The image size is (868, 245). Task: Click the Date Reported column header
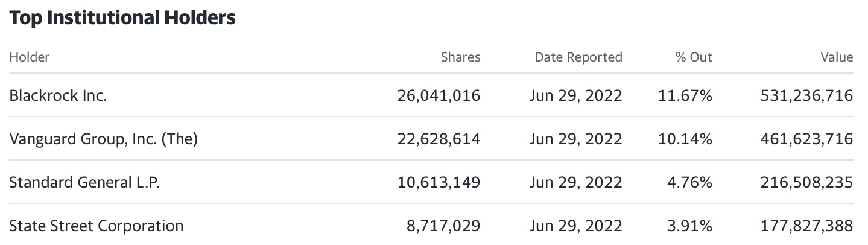tap(578, 57)
